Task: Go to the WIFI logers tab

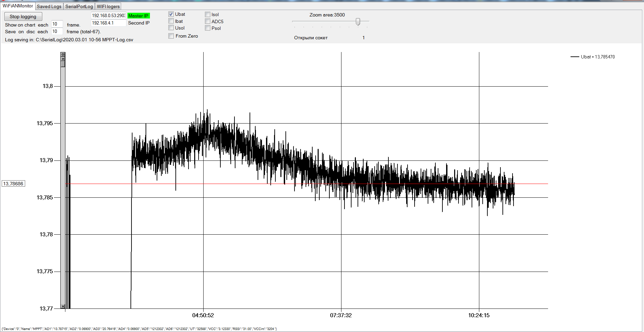Action: [x=108, y=6]
